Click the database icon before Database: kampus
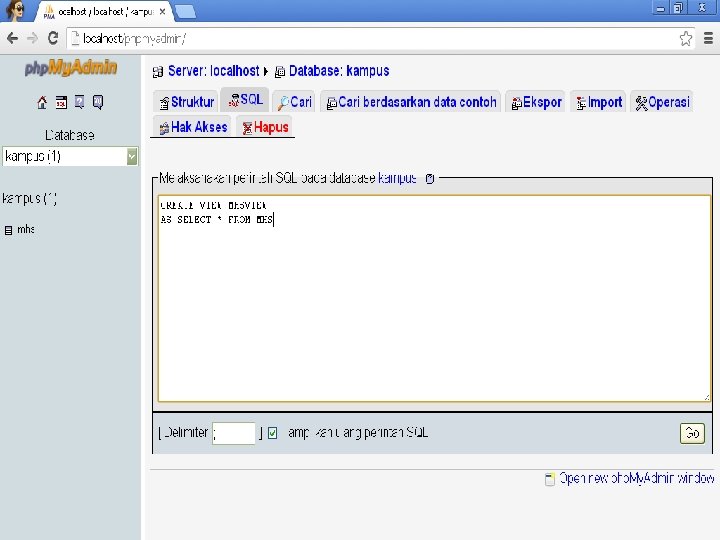Screen dimensions: 720x540 point(280,72)
